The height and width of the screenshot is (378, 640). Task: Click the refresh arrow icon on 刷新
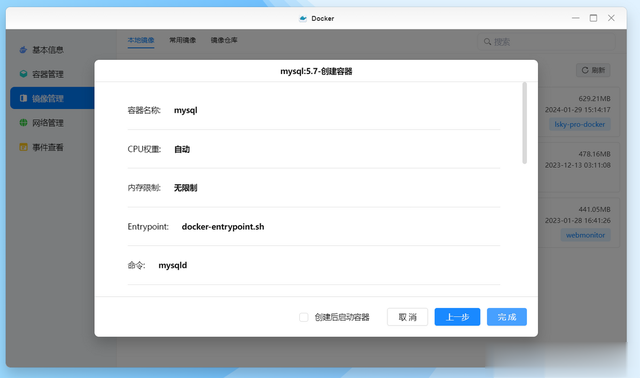pyautogui.click(x=585, y=70)
